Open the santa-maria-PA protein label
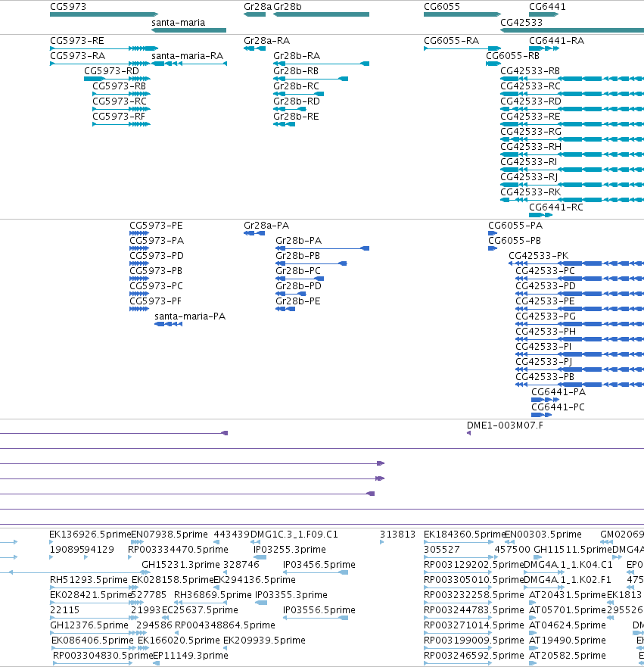 click(x=190, y=316)
